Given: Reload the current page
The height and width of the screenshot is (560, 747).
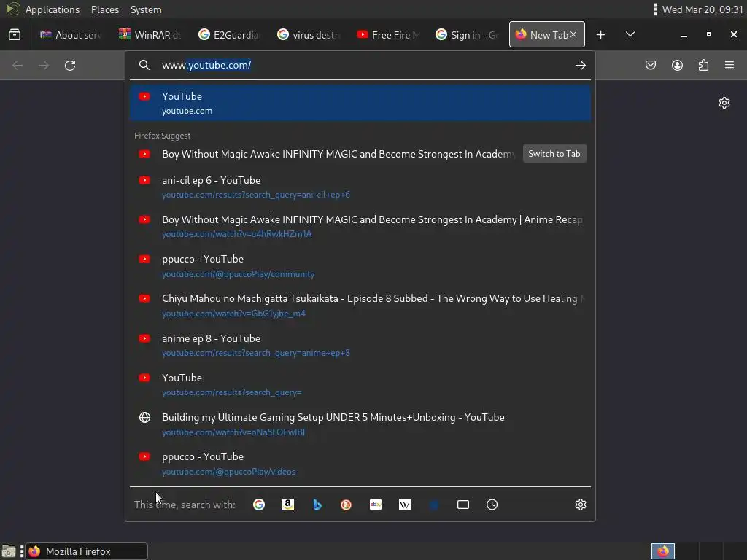Looking at the screenshot, I should pos(70,65).
